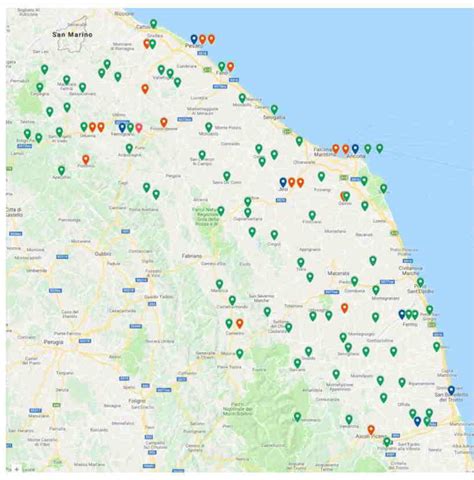This screenshot has width=474, height=480.
Task: Click the San Marino map label
Action: click(72, 35)
